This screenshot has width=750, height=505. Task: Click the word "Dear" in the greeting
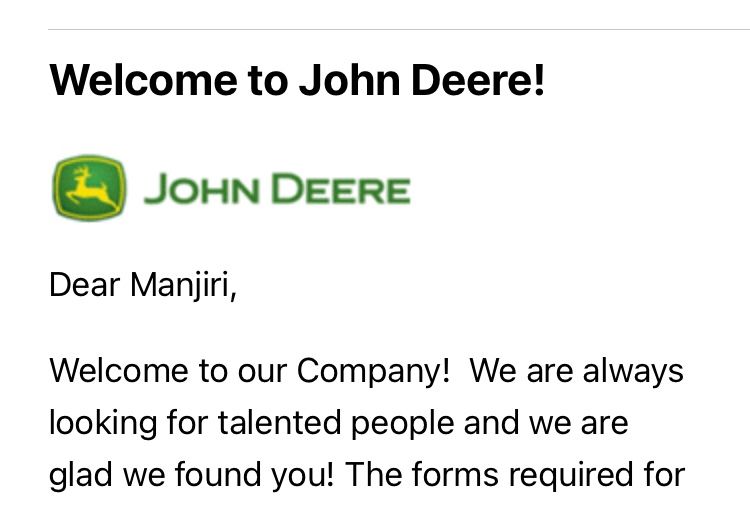pyautogui.click(x=84, y=285)
